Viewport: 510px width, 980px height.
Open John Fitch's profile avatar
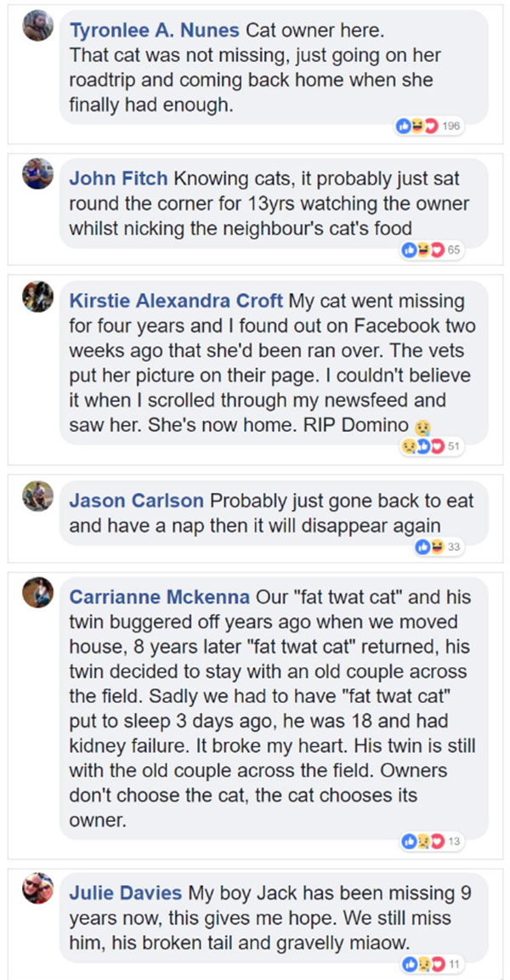click(37, 173)
